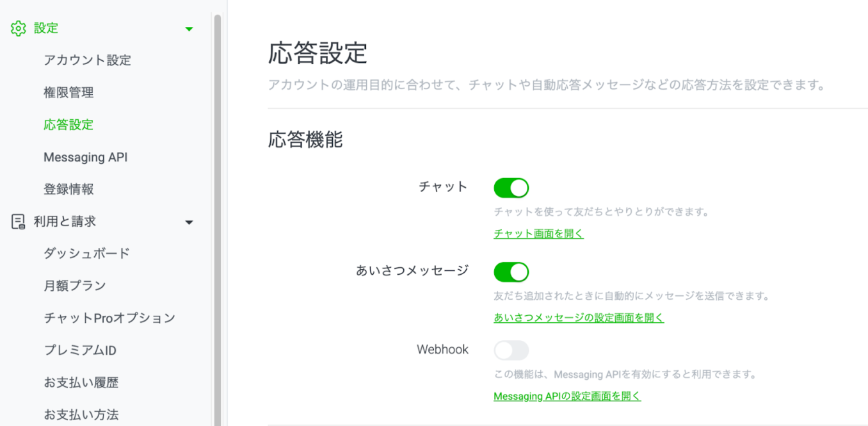Open 権限管理 settings page
This screenshot has width=868, height=426.
[68, 92]
